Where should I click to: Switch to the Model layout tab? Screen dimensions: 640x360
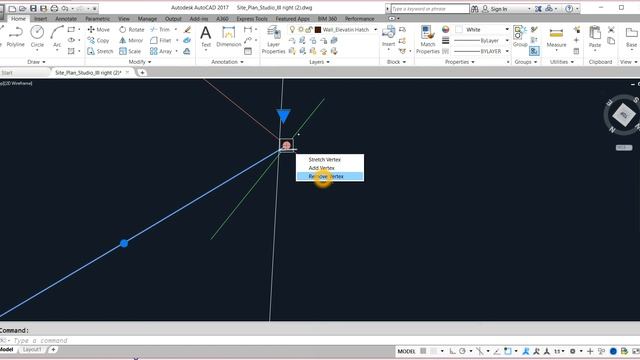point(7,350)
